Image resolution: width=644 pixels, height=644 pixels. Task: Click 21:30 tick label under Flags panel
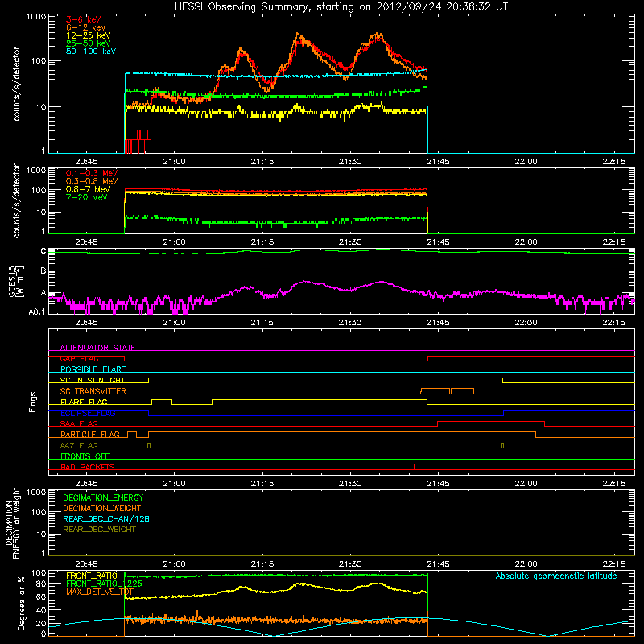pos(350,484)
